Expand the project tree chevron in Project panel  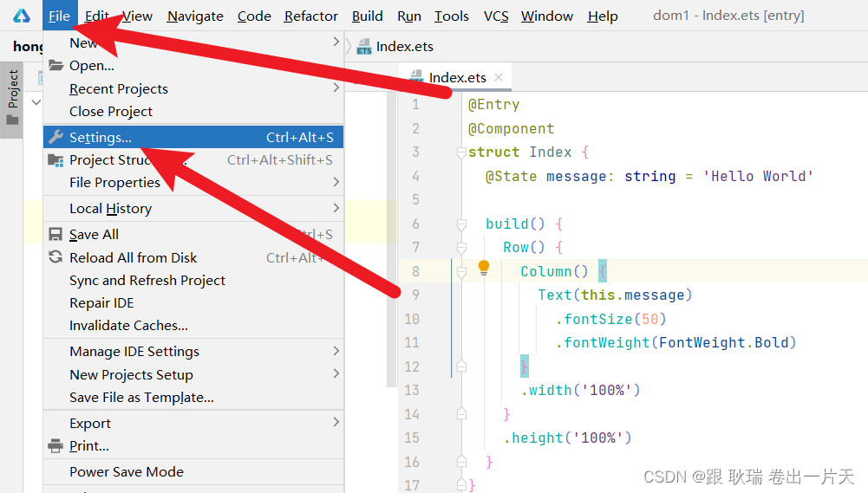pyautogui.click(x=36, y=102)
